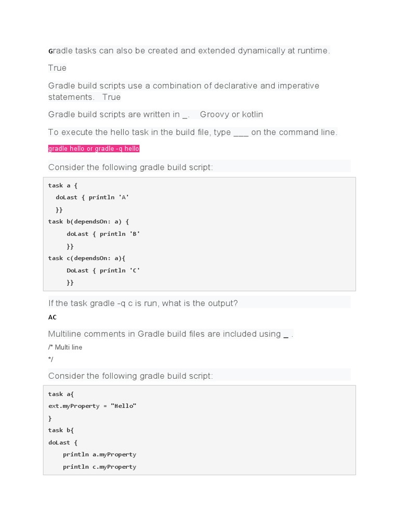Click the "To execute the hello task" question

192,132
